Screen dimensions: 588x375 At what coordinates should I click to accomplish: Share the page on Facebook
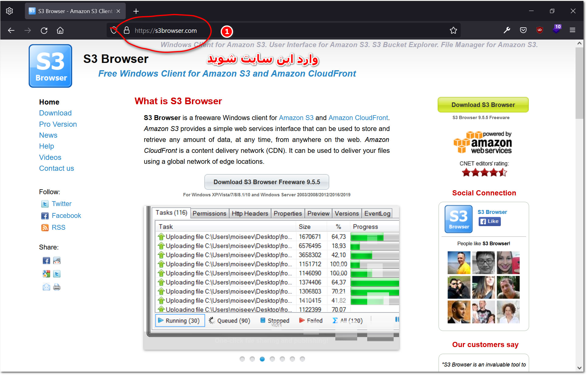coord(46,260)
